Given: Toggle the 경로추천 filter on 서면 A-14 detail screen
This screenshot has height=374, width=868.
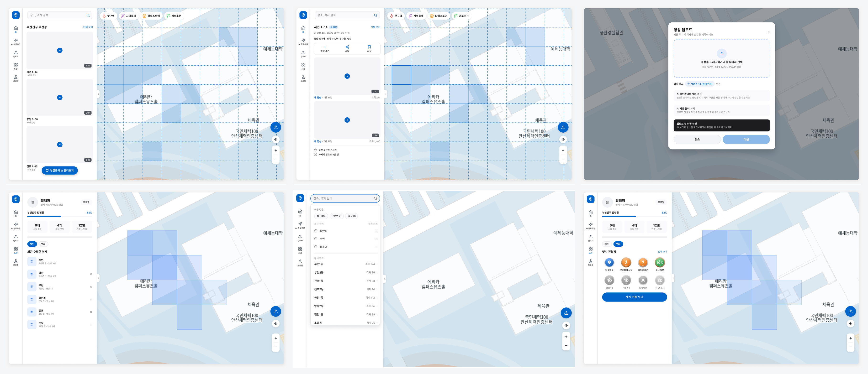Looking at the screenshot, I should (x=461, y=16).
